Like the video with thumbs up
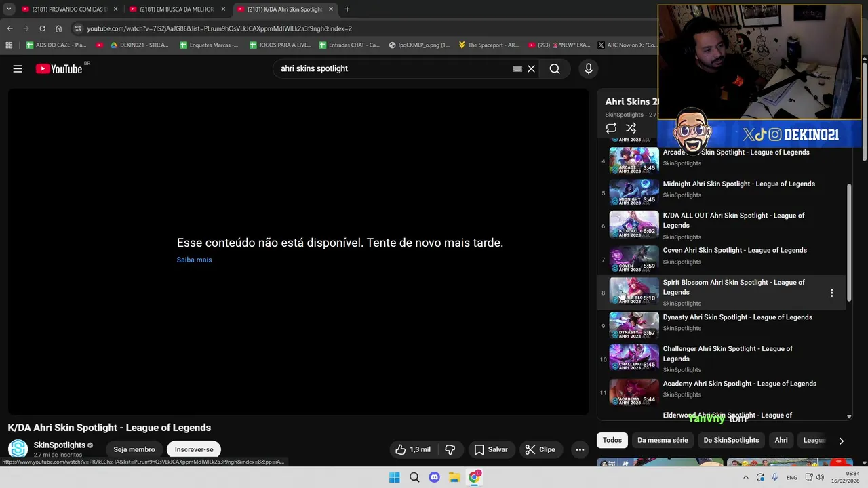The width and height of the screenshot is (868, 488). tap(413, 449)
